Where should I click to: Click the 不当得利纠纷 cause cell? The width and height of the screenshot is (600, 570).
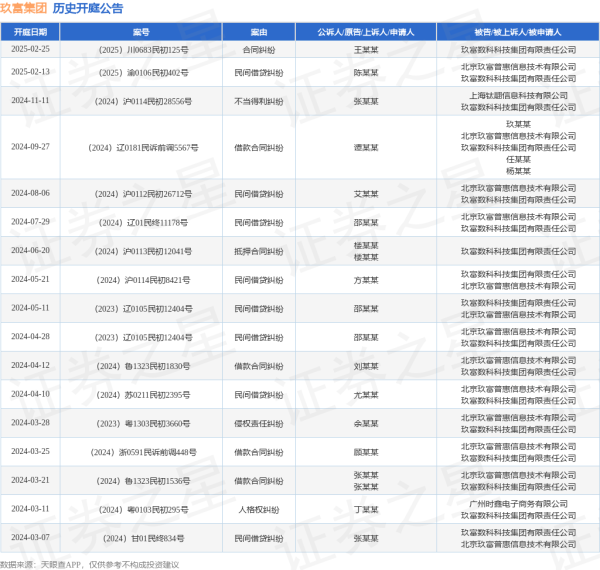(259, 101)
